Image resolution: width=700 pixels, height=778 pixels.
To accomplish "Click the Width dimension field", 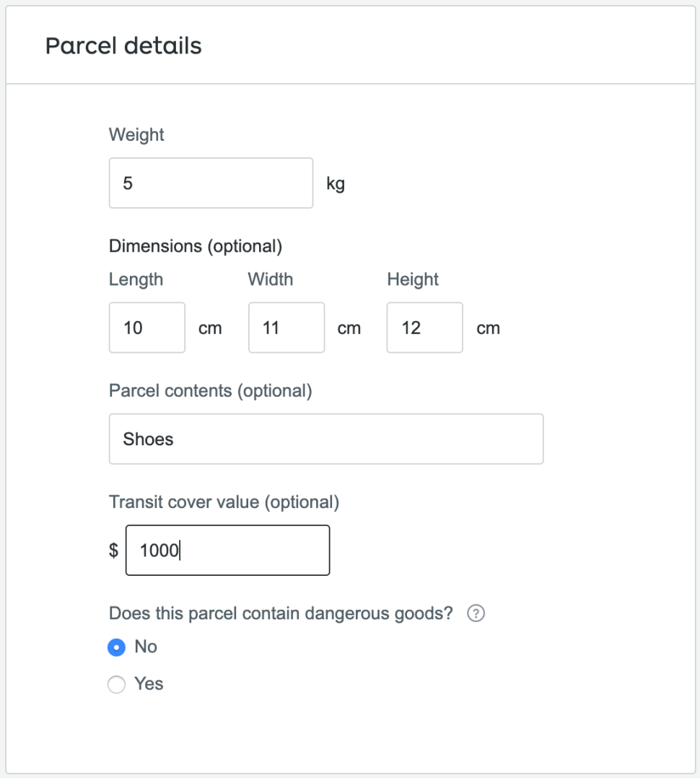I will point(286,328).
